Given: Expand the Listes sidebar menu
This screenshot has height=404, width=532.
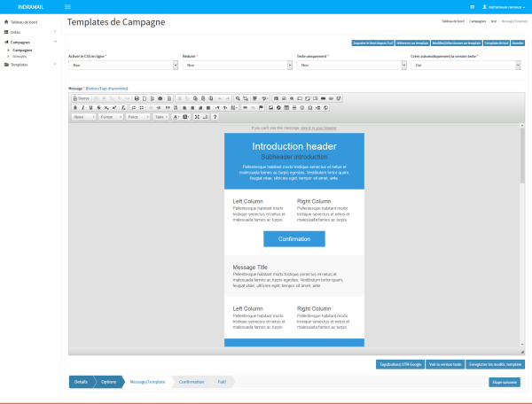Looking at the screenshot, I should [30, 32].
